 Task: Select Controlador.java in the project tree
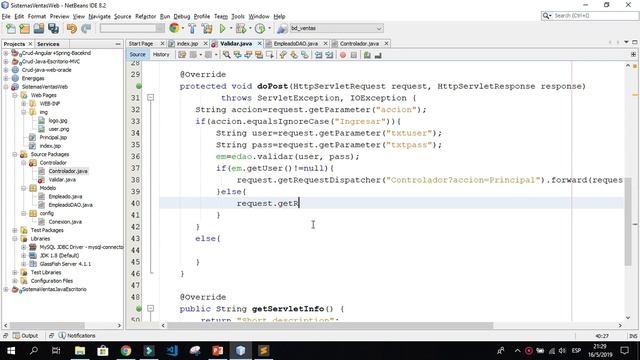(68, 171)
